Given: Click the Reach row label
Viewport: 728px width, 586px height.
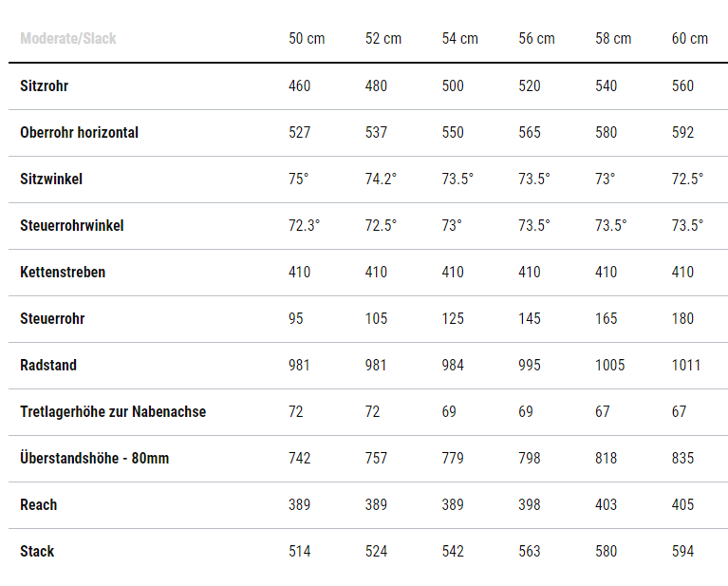Looking at the screenshot, I should click(39, 505).
